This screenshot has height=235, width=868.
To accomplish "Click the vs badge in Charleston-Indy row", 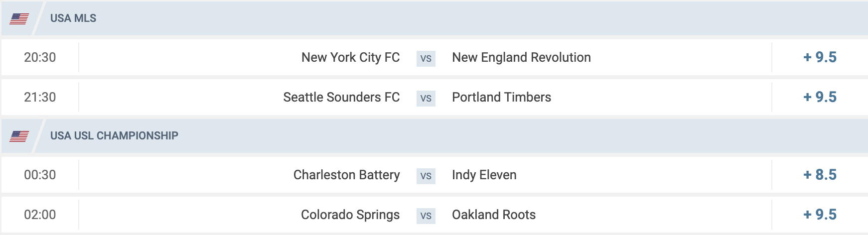I will (426, 176).
